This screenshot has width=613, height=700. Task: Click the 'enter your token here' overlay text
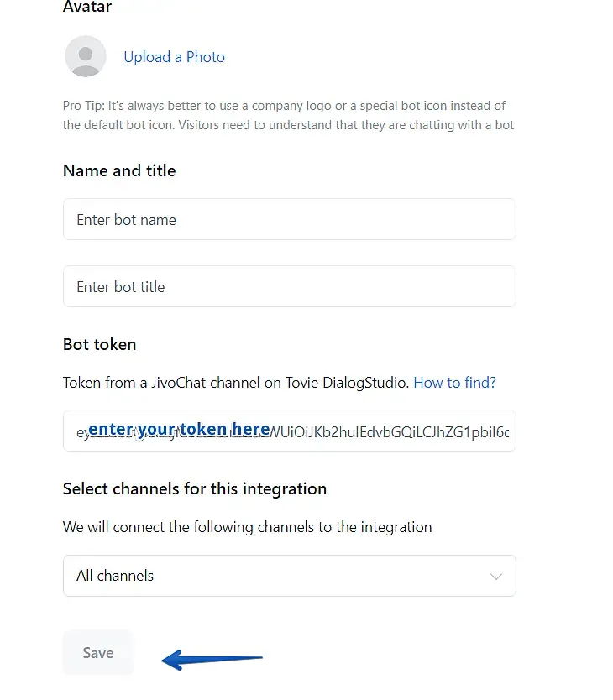[179, 429]
